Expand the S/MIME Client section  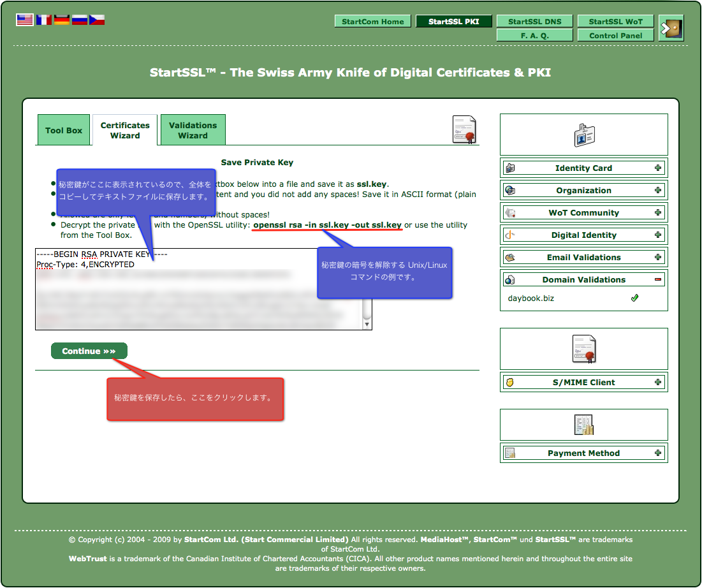[x=657, y=382]
